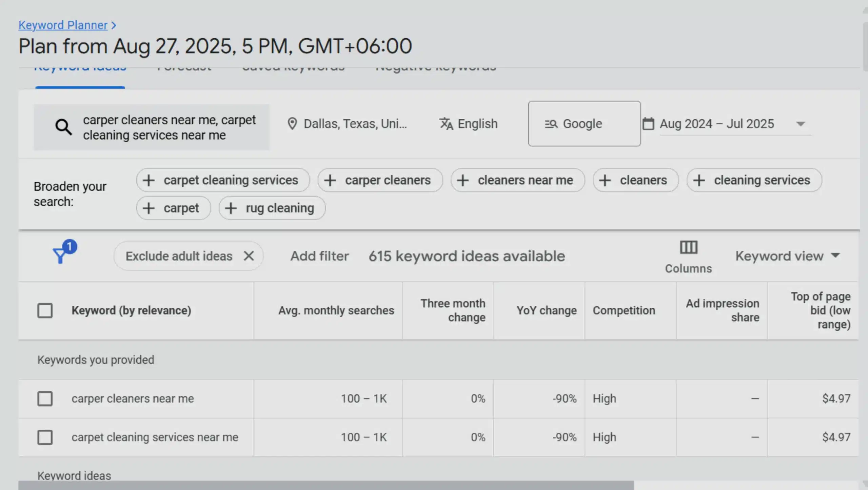The image size is (868, 490).
Task: Click the '615 keyword ideas available' text
Action: pos(467,256)
